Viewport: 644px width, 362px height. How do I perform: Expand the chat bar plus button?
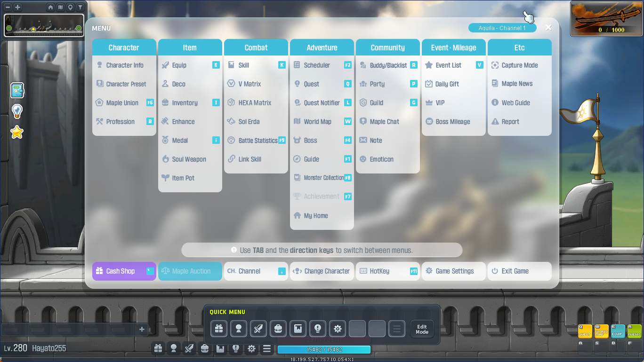point(142,330)
